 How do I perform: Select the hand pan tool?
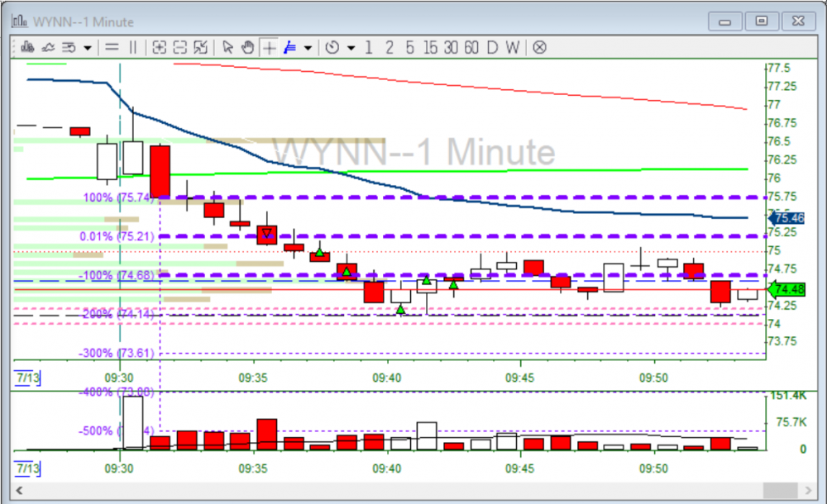(247, 47)
